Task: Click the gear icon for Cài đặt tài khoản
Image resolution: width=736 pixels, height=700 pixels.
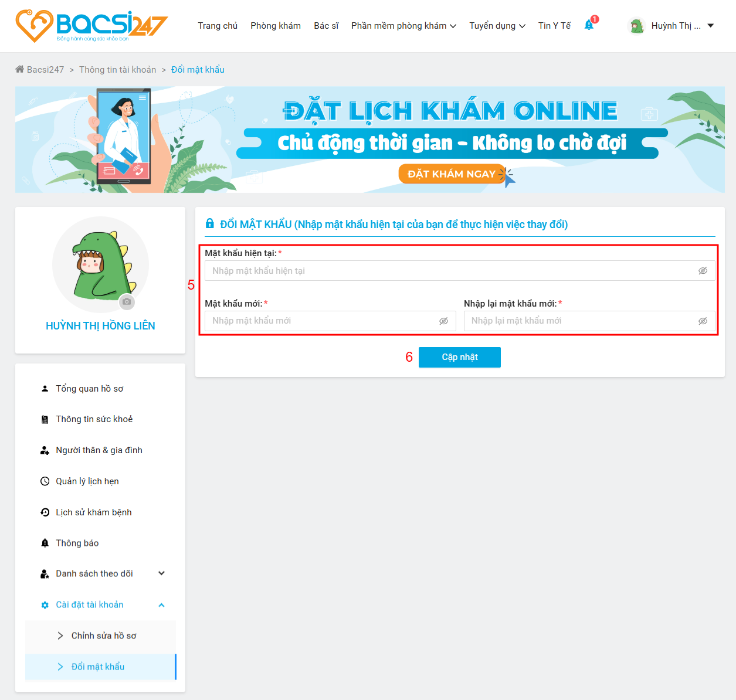Action: point(45,605)
